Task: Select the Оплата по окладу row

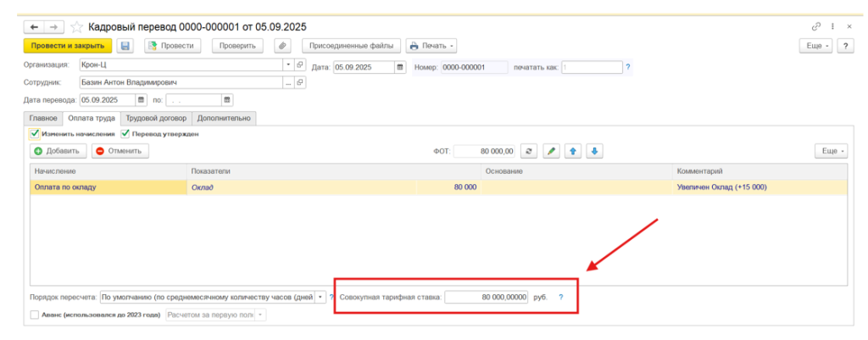Action: 438,187
